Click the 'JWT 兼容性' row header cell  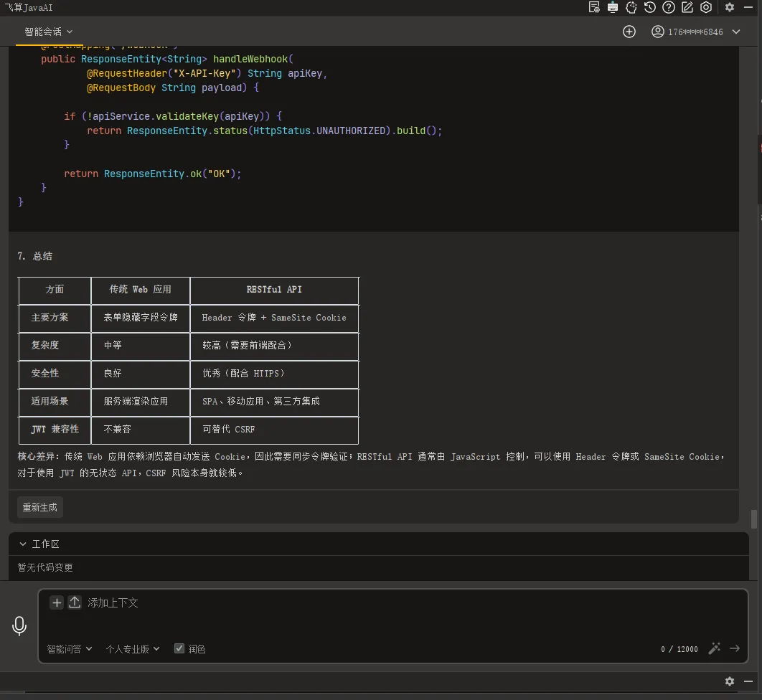55,430
